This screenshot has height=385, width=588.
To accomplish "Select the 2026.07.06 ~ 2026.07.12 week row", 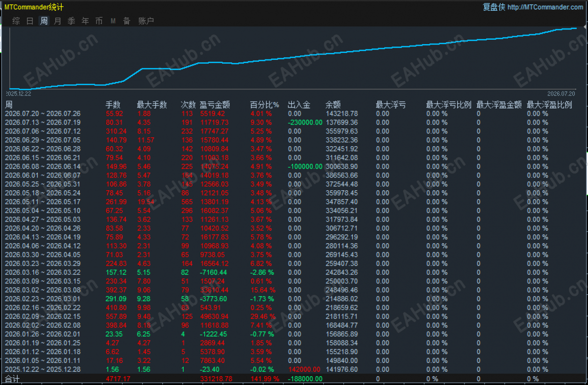I will (294, 131).
